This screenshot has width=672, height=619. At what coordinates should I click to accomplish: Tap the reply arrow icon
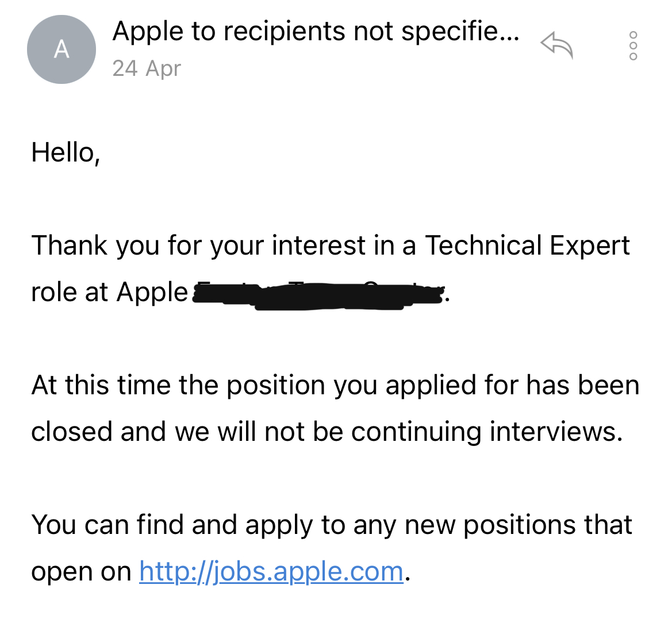[557, 45]
